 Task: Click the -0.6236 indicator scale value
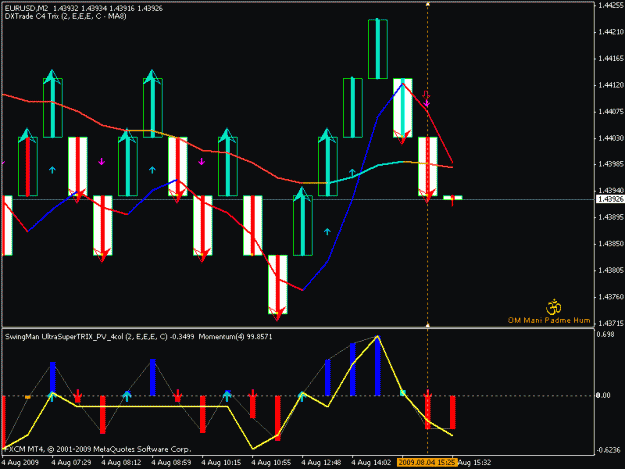click(x=608, y=450)
